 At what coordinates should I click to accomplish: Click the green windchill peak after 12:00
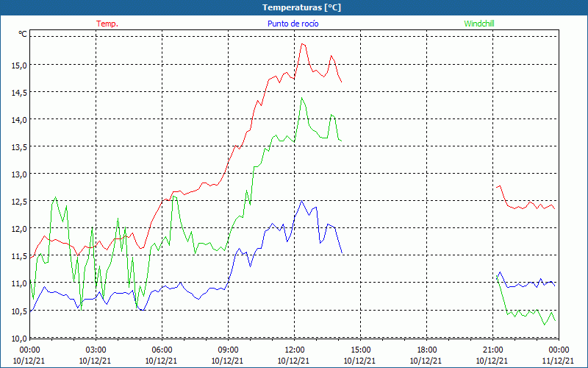coord(302,98)
